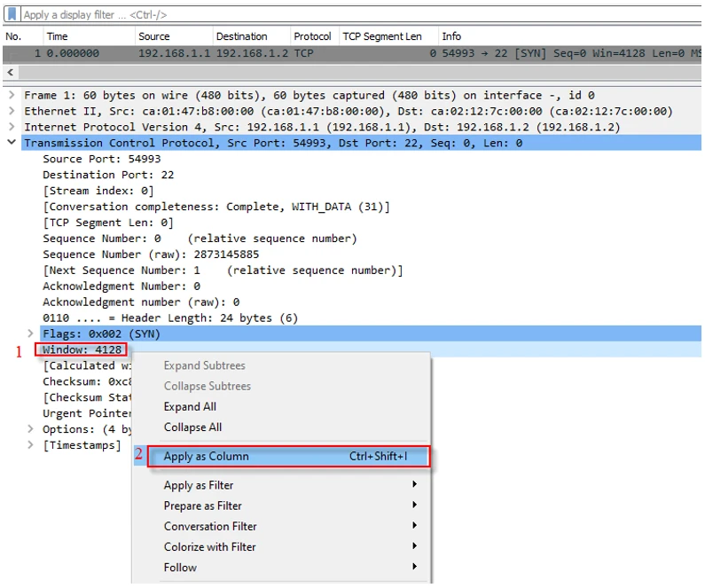705x588 pixels.
Task: Expand the Options tree node
Action: 32,429
